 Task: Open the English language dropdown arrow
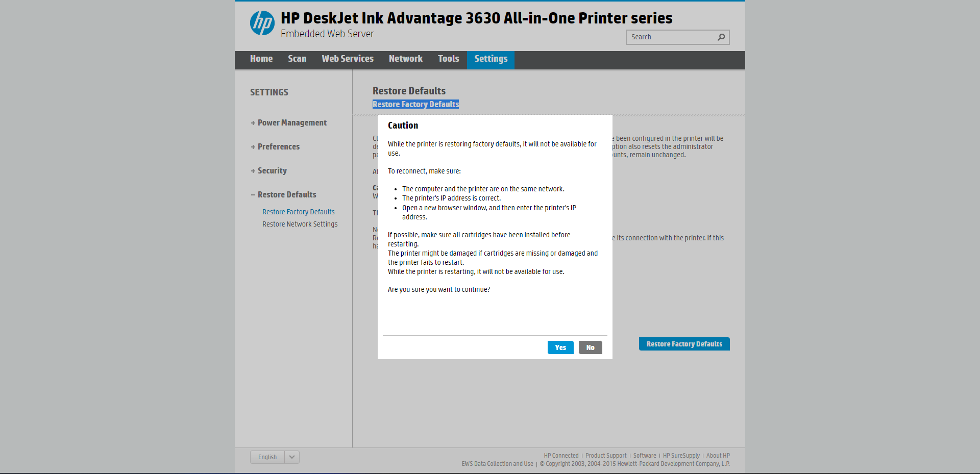(292, 457)
